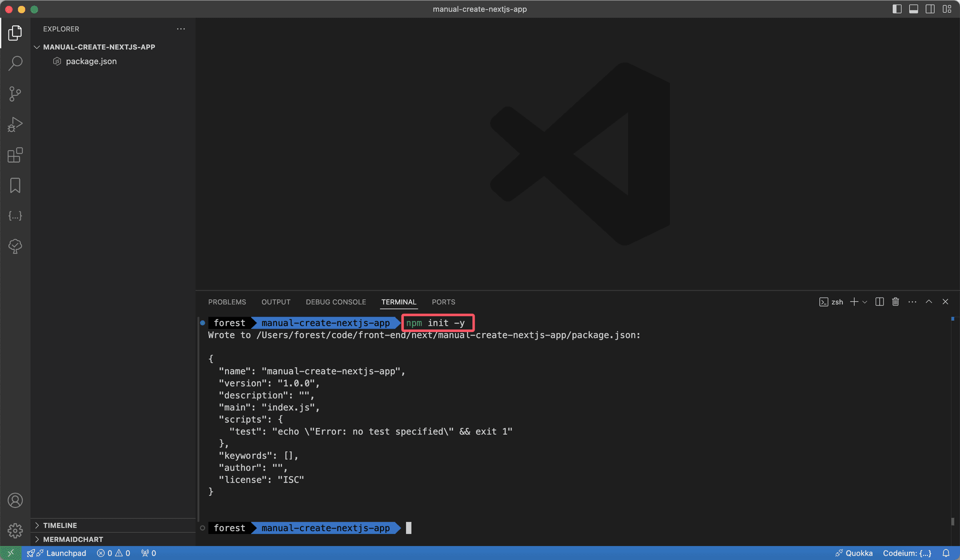This screenshot has width=960, height=560.
Task: Open the terminal launch profile dropdown
Action: click(865, 302)
